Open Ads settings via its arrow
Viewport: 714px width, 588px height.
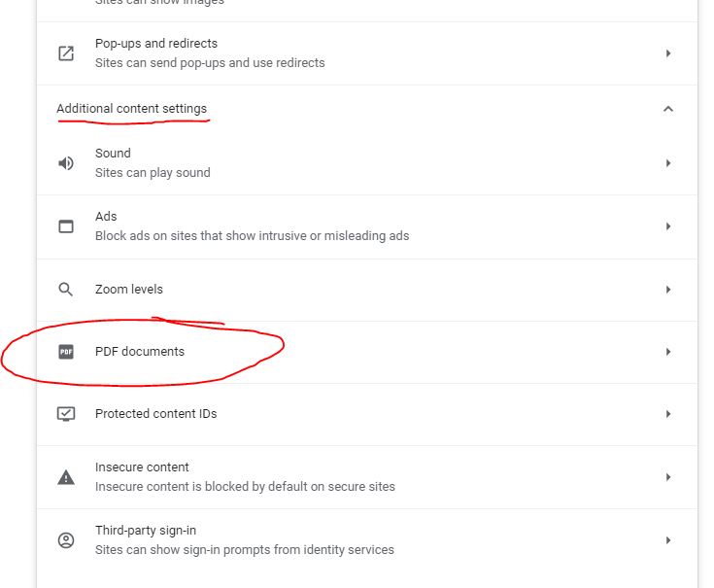pos(668,226)
